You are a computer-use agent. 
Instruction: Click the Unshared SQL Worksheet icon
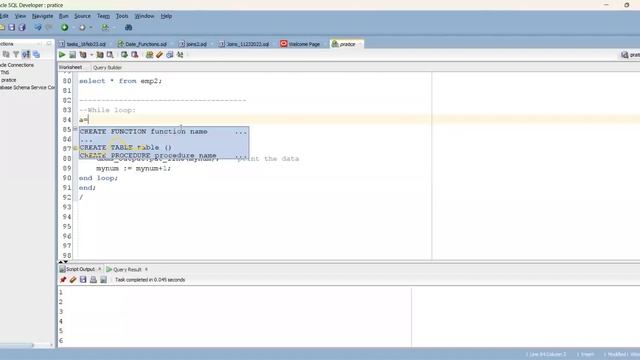click(149, 55)
